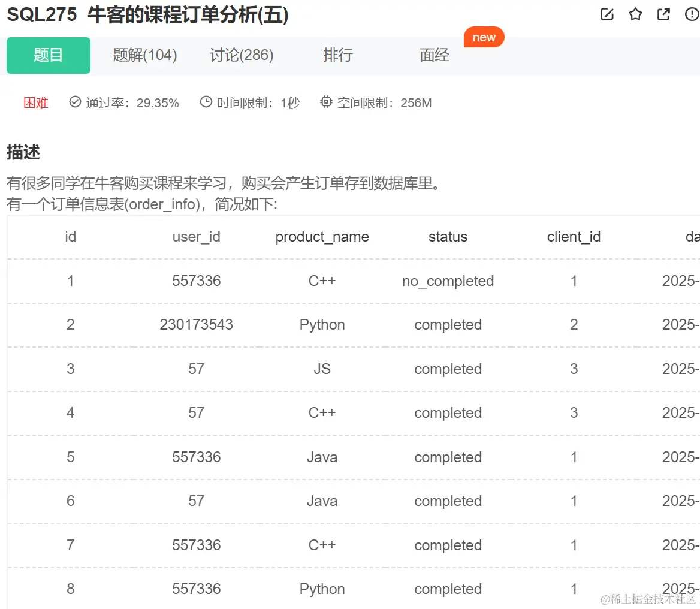The height and width of the screenshot is (609, 700).
Task: Click the memory limit chip icon
Action: pyautogui.click(x=327, y=102)
